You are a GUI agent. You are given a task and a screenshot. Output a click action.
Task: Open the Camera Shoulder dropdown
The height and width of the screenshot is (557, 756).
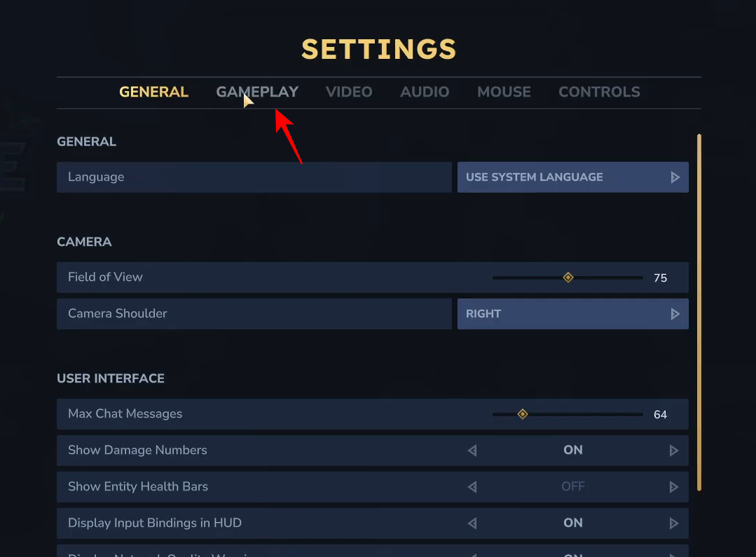pyautogui.click(x=572, y=314)
